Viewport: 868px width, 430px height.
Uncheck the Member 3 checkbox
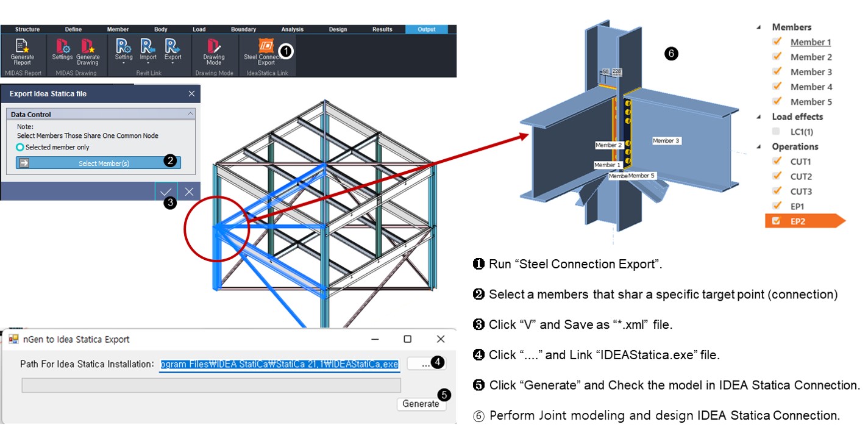(777, 71)
